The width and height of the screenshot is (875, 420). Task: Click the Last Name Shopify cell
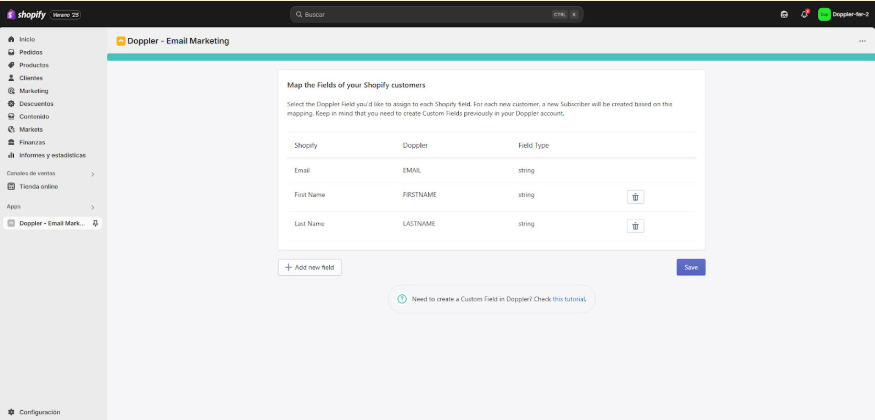309,224
